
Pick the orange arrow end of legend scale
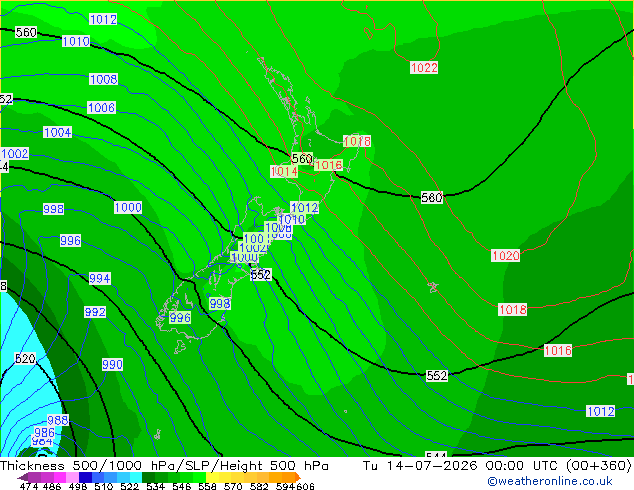[298, 477]
